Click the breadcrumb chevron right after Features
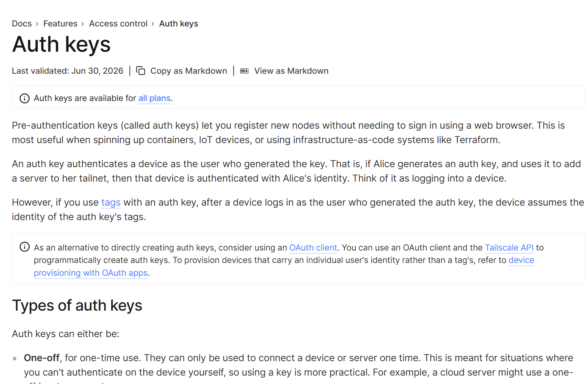Screen dimensions: 588x384 coord(83,24)
